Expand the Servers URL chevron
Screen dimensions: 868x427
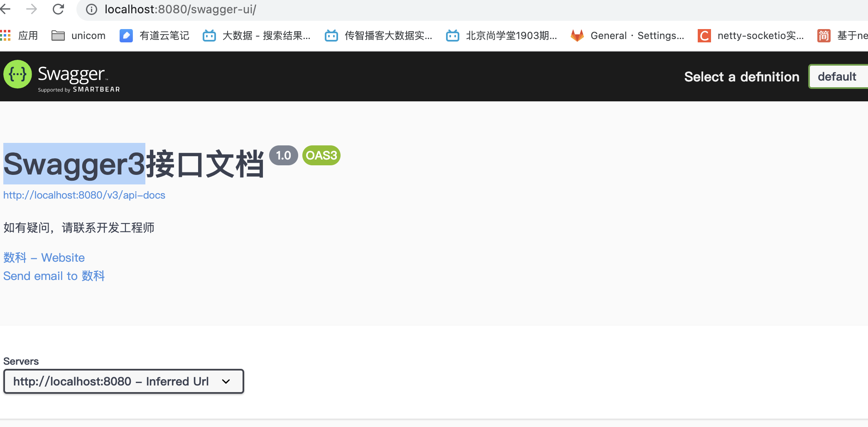coord(226,381)
